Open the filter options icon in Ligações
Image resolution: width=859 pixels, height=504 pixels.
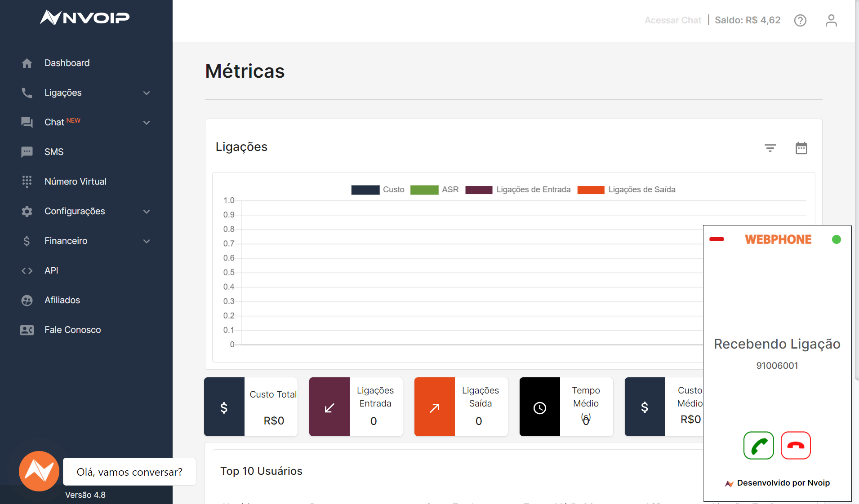click(770, 148)
